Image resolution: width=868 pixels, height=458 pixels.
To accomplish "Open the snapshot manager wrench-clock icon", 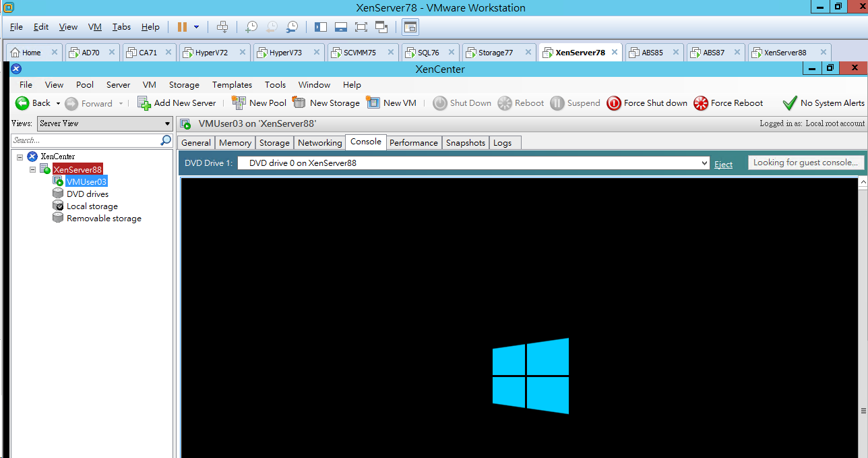I will point(292,27).
